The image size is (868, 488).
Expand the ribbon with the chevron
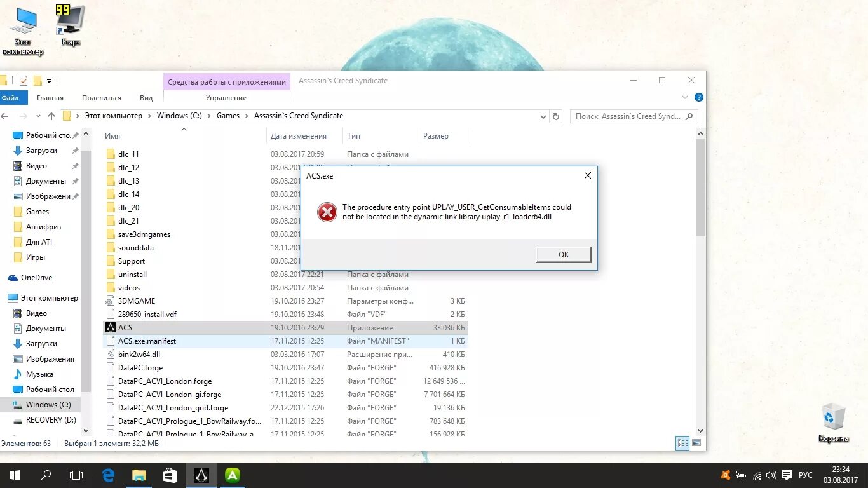(x=685, y=98)
